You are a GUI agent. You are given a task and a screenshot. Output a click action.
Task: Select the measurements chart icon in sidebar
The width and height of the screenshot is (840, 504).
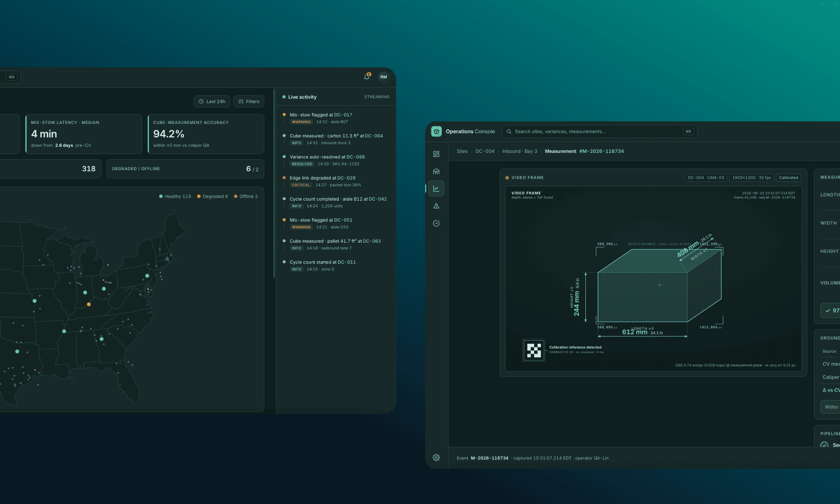click(x=436, y=189)
